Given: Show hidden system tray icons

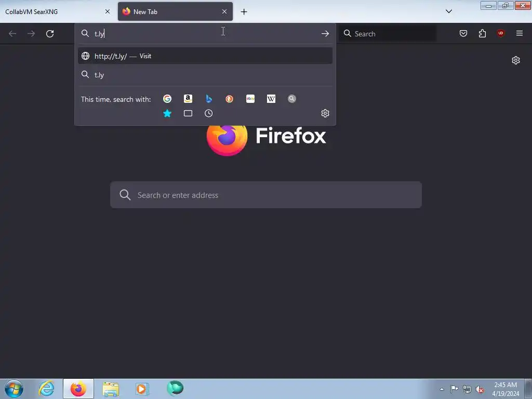Looking at the screenshot, I should tap(442, 389).
